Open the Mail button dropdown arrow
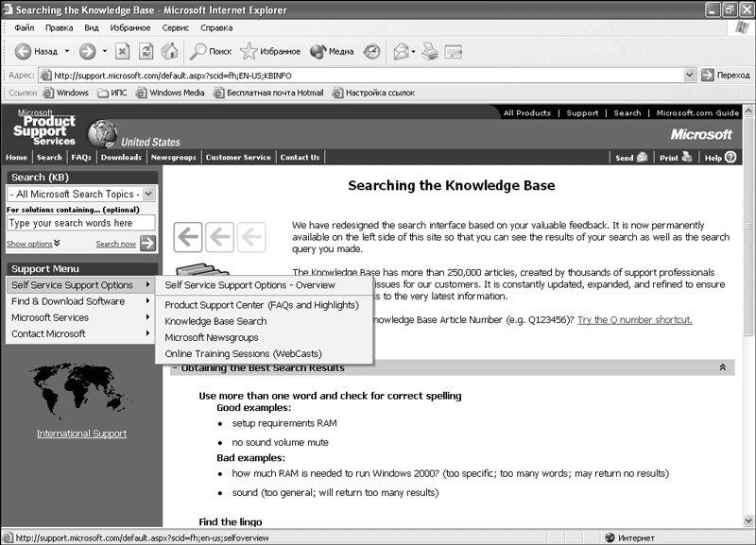 (413, 52)
